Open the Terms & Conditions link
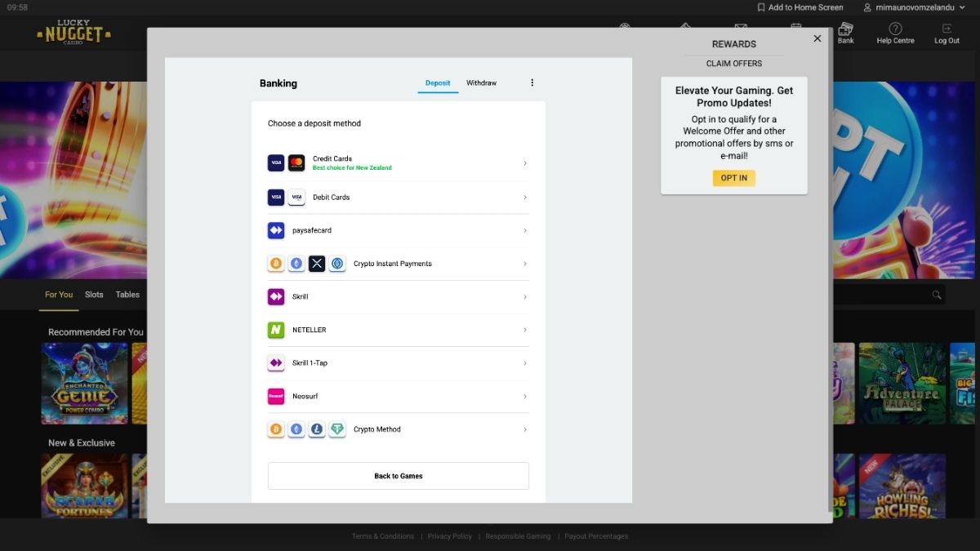This screenshot has width=980, height=551. tap(383, 536)
